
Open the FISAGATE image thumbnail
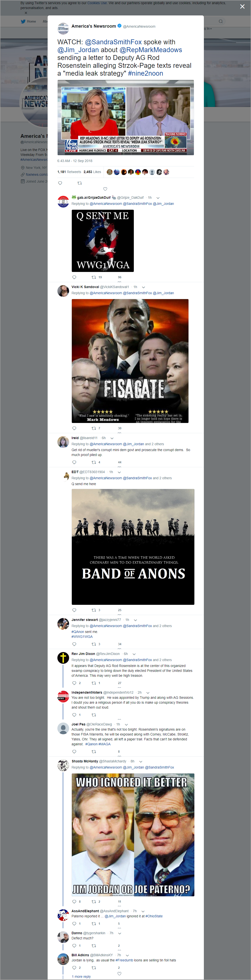[x=130, y=361]
